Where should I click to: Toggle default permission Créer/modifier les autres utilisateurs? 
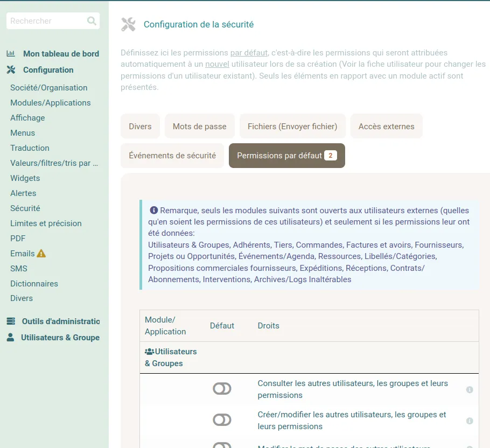[x=222, y=420]
